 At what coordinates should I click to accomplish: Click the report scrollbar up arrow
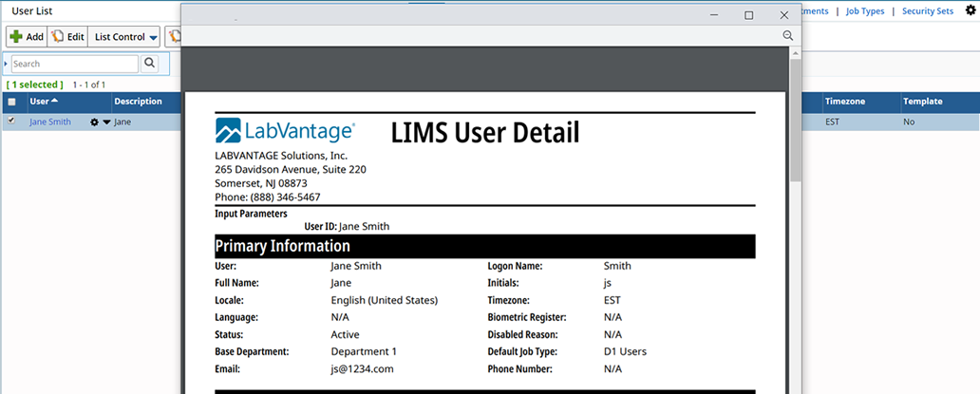click(795, 54)
